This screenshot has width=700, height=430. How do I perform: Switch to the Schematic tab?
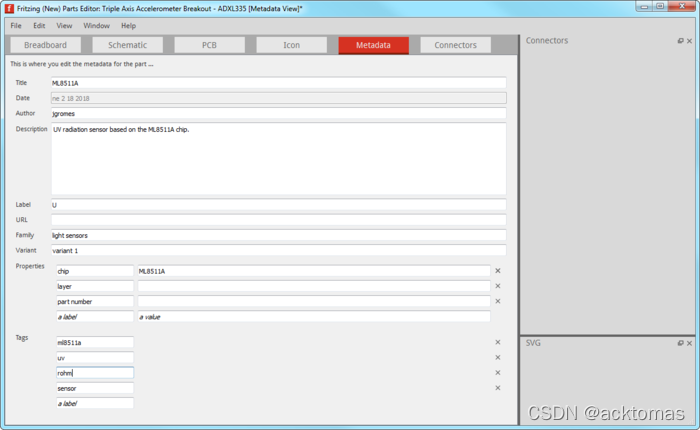coord(128,45)
